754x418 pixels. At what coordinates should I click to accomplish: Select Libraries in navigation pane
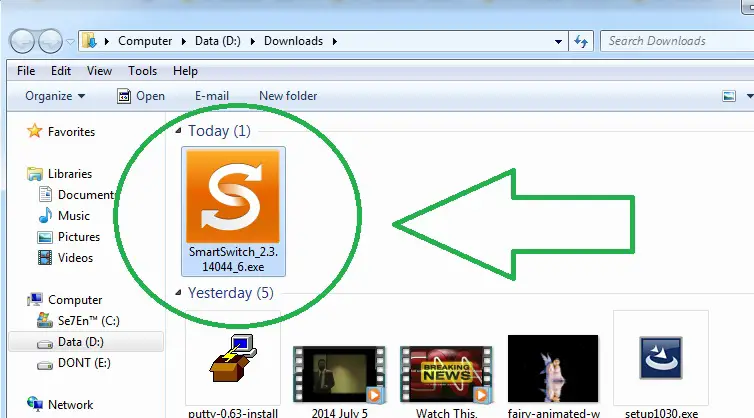tap(70, 174)
